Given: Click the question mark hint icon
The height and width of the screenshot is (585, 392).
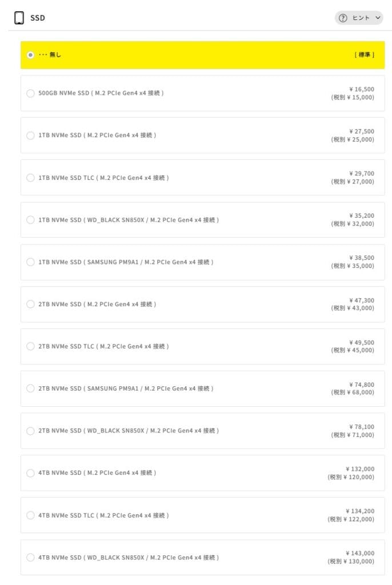Looking at the screenshot, I should 343,18.
